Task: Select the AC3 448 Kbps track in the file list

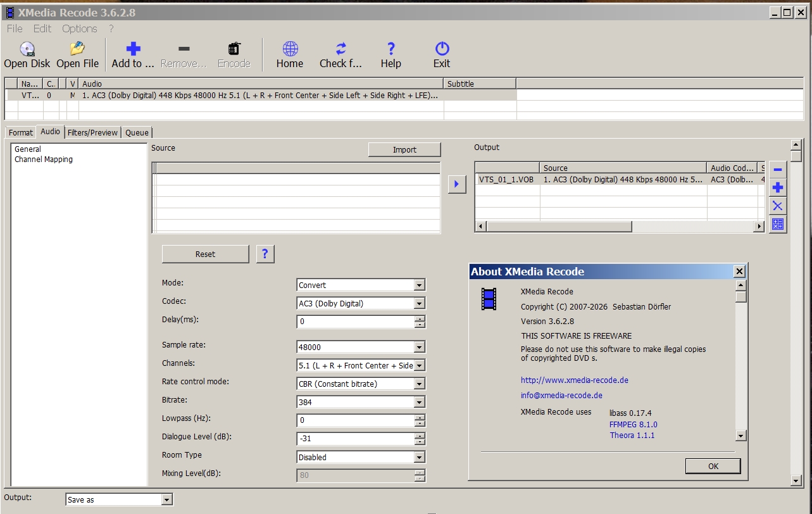Action: (x=261, y=96)
